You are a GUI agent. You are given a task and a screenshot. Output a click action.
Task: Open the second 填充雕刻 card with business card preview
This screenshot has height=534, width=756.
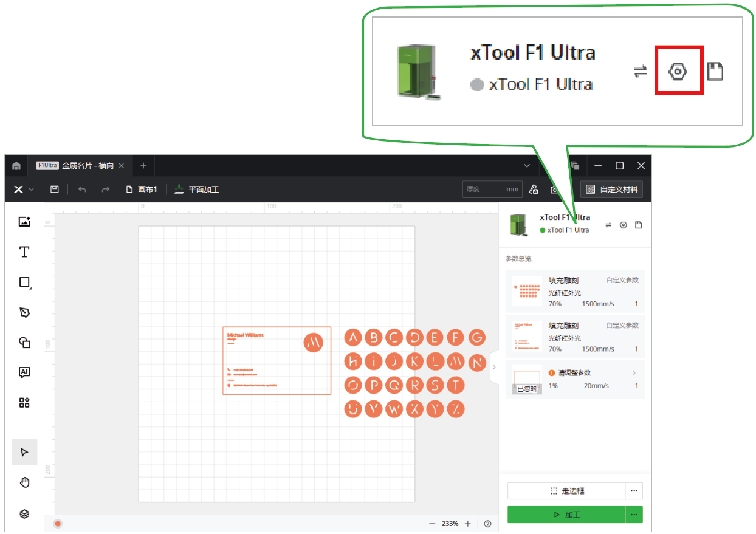575,337
